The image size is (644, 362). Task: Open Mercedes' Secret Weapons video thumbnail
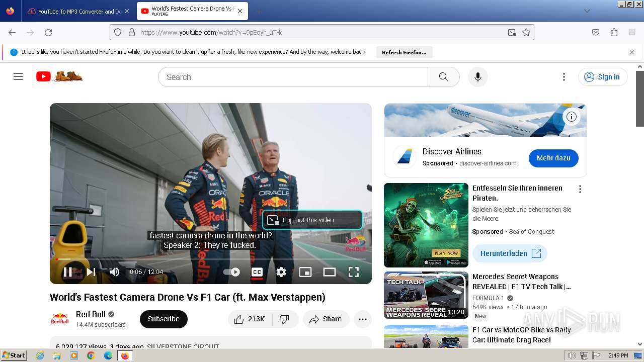tap(426, 295)
